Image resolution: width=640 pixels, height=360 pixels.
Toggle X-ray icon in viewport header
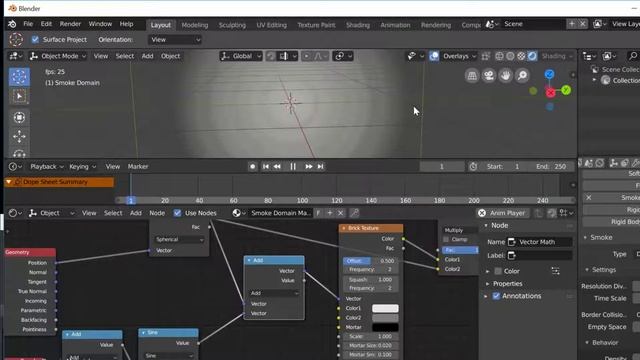[x=485, y=56]
